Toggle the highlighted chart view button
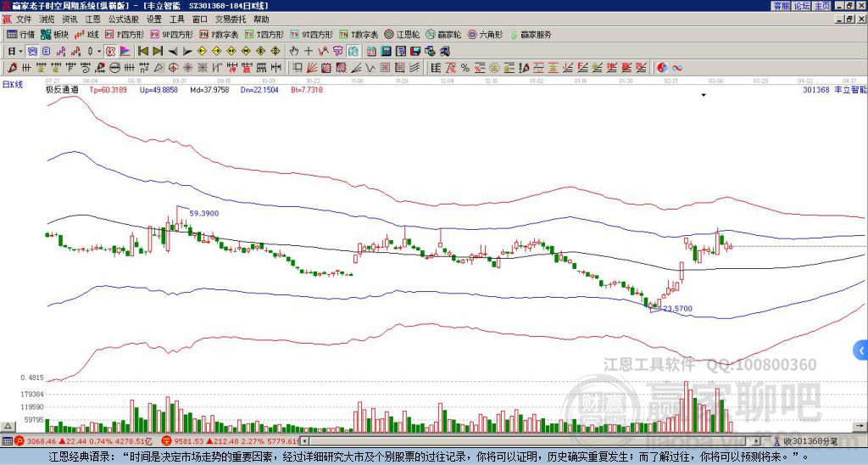Viewport: 868px width, 465px height. [33, 52]
